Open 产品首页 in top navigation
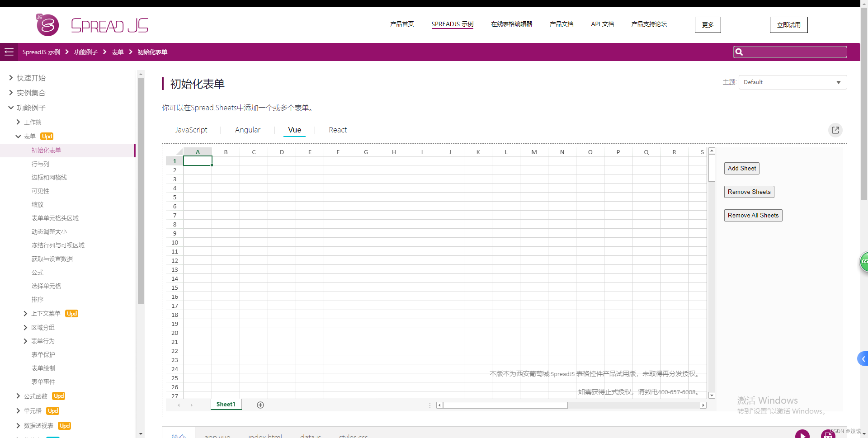This screenshot has height=438, width=868. tap(402, 24)
